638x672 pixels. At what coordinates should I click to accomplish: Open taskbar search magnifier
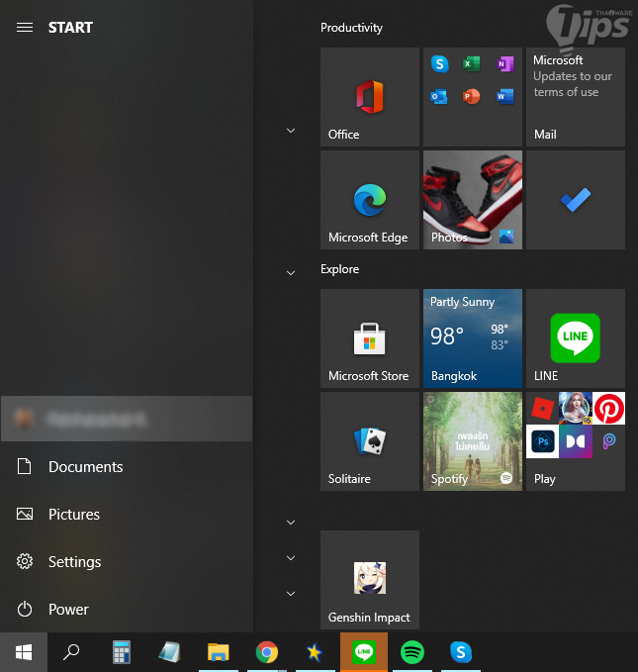71,652
